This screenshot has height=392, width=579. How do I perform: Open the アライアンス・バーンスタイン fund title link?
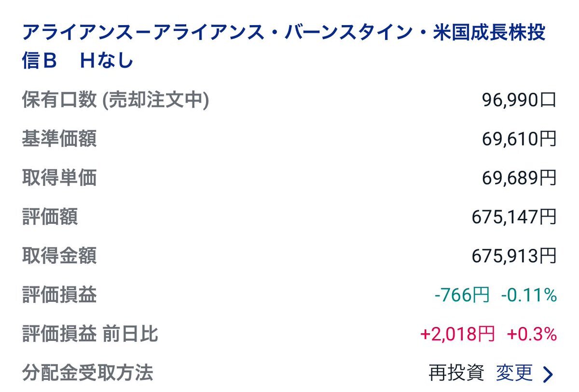point(284,47)
